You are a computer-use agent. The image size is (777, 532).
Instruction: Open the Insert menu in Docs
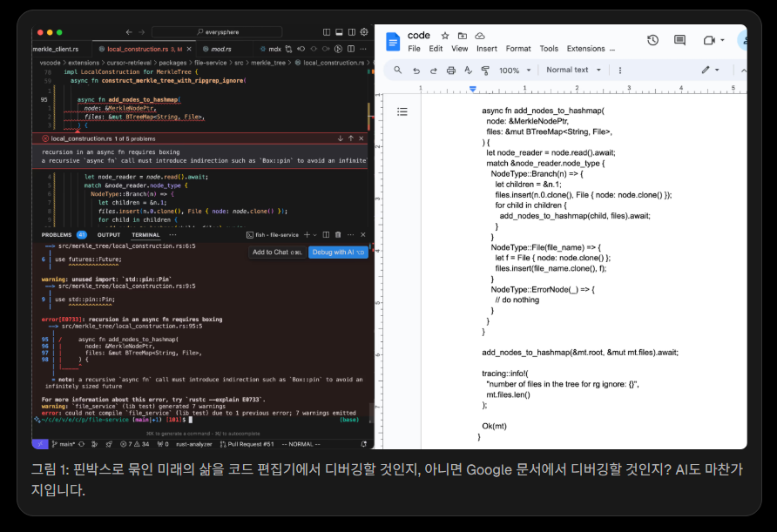pyautogui.click(x=487, y=49)
